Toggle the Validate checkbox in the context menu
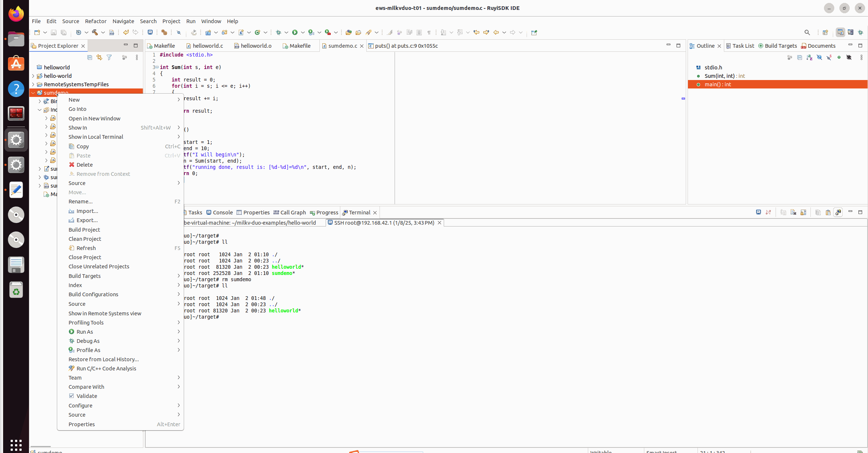This screenshot has width=868, height=453. point(87,396)
